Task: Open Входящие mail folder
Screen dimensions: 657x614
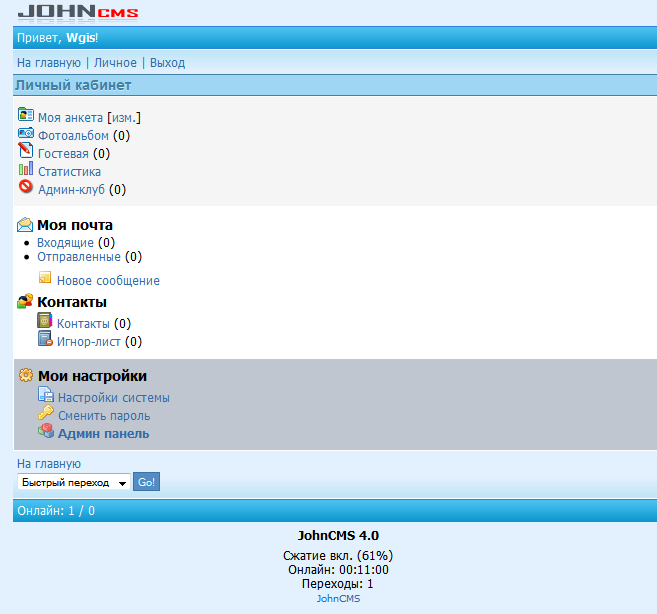Action: 65,243
